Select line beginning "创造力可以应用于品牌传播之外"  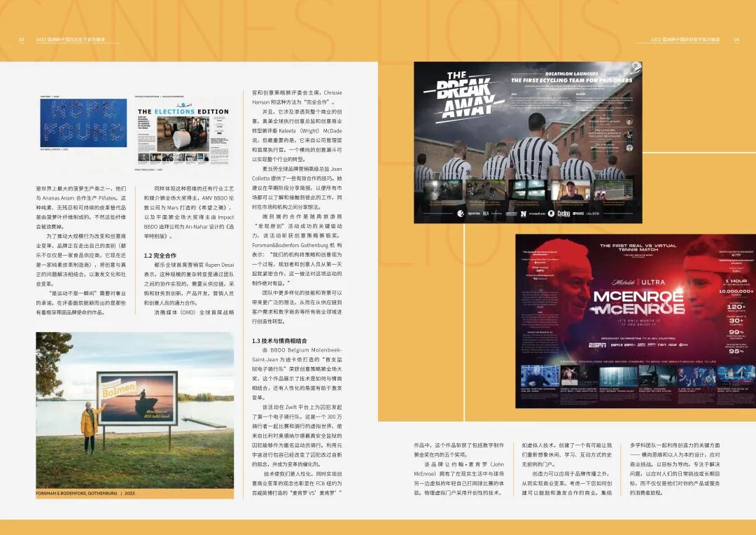pos(570,474)
